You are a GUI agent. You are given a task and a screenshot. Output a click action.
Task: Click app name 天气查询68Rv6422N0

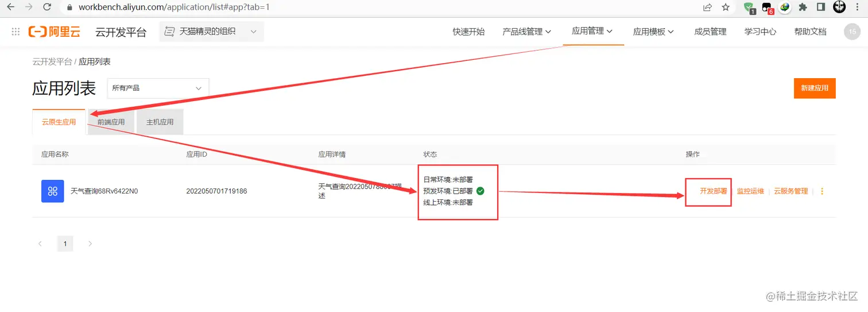point(104,191)
